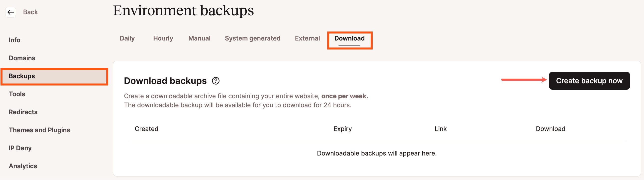Select Backups in the sidebar
Image resolution: width=644 pixels, height=180 pixels.
tap(22, 76)
